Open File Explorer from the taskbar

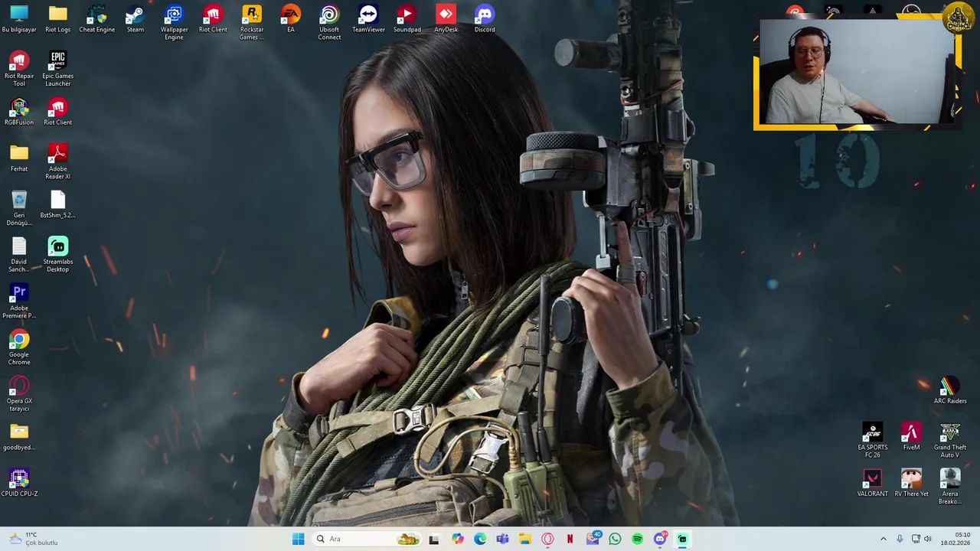click(x=524, y=539)
